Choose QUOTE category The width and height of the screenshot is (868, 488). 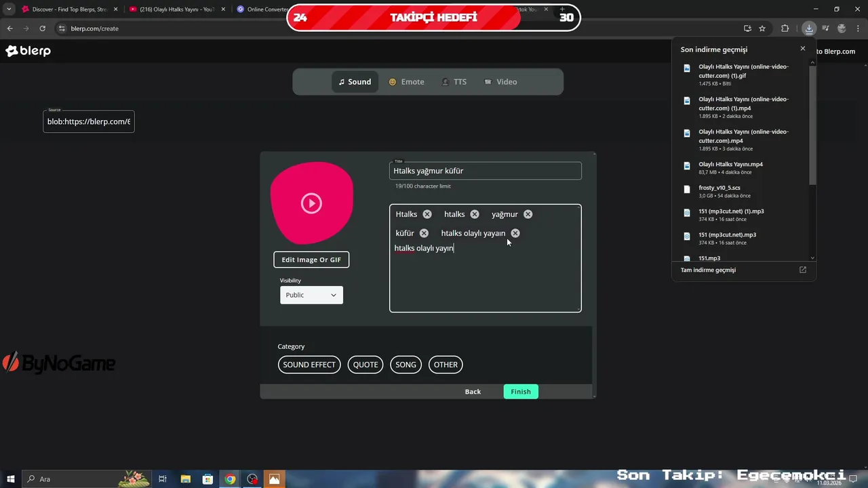click(366, 365)
